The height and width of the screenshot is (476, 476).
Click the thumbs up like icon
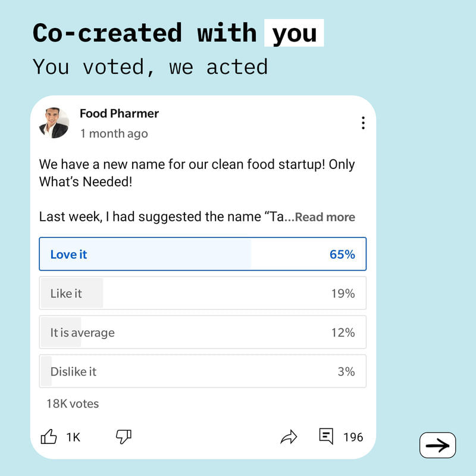click(49, 437)
